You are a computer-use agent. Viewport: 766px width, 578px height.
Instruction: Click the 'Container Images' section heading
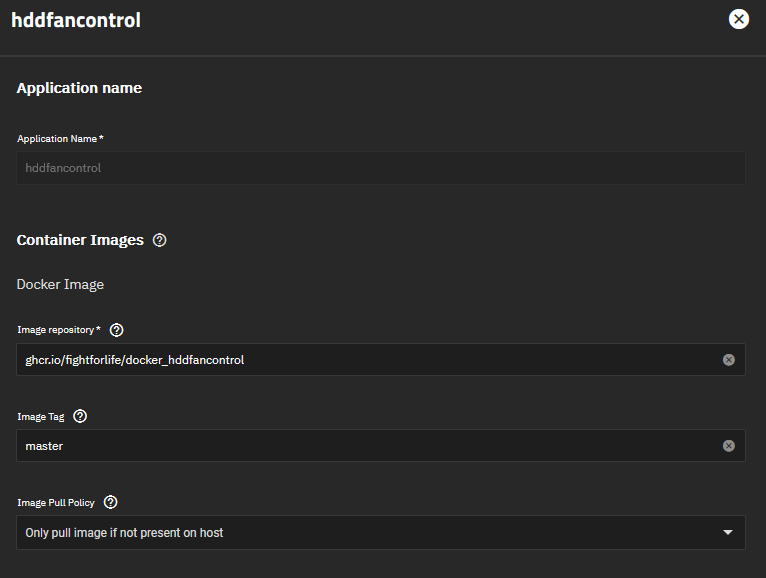80,240
